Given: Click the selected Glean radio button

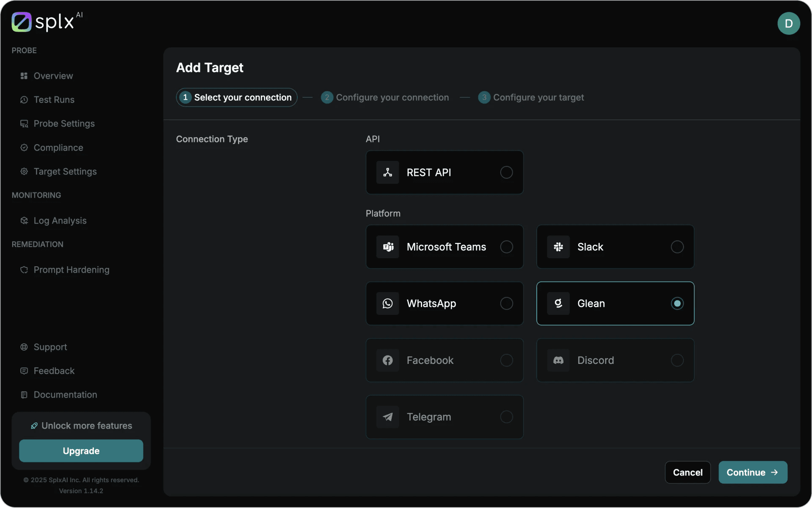Looking at the screenshot, I should tap(677, 303).
